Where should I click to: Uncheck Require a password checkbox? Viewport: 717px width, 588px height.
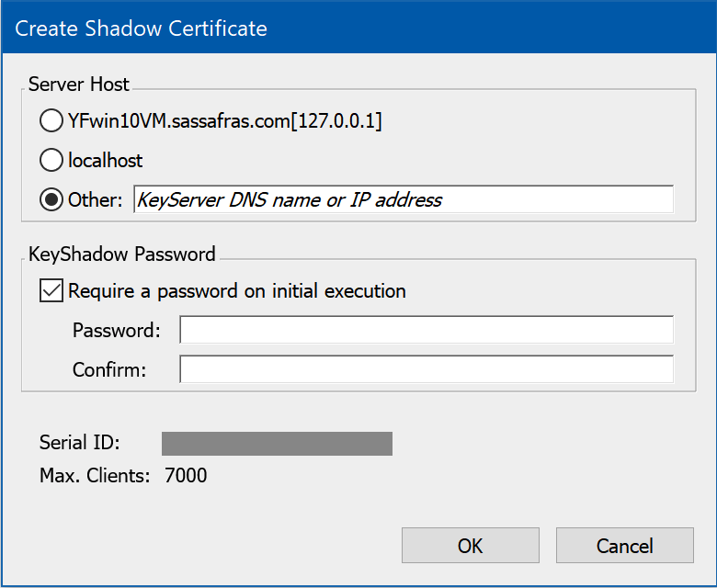tap(51, 291)
